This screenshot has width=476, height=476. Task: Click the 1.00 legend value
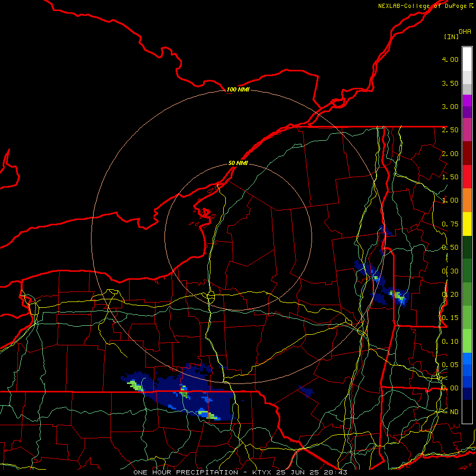450,200
